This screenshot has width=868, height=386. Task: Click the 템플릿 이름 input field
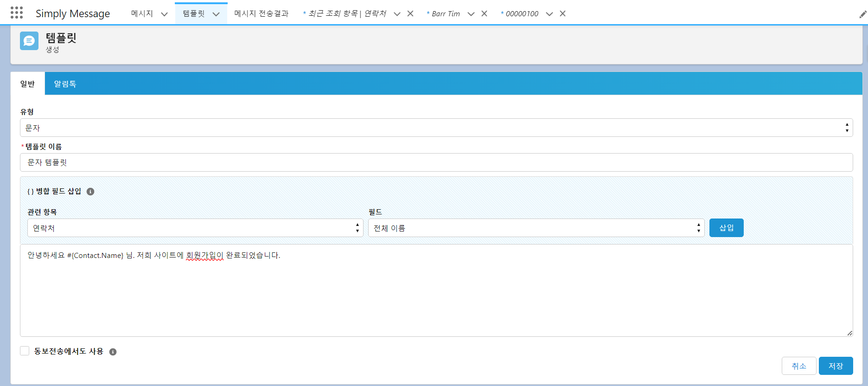(436, 162)
